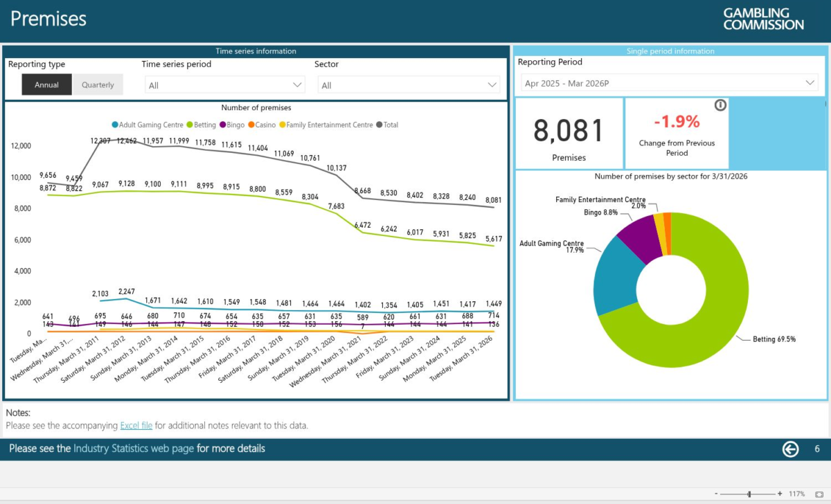Open the accompanying Excel file link

point(136,426)
